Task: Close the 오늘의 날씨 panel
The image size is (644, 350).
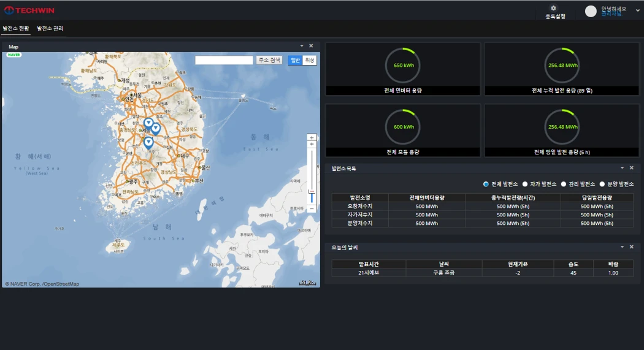Action: pyautogui.click(x=632, y=247)
